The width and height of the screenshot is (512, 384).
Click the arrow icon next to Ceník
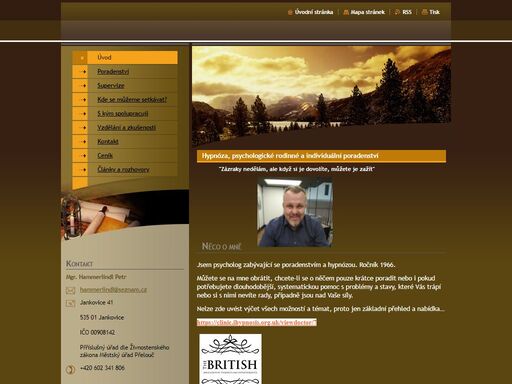tap(82, 156)
